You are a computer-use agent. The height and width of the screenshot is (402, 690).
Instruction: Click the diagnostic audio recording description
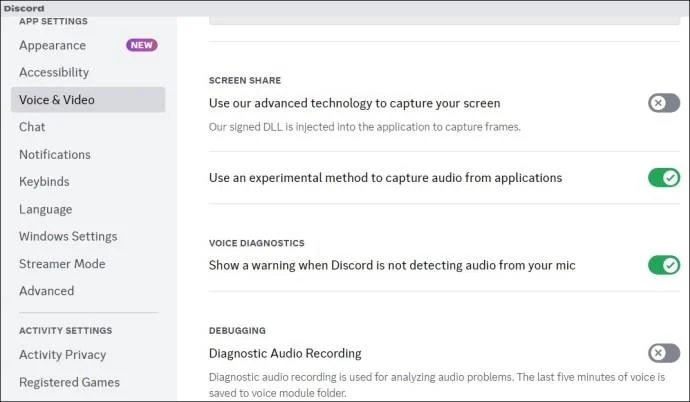coord(437,385)
